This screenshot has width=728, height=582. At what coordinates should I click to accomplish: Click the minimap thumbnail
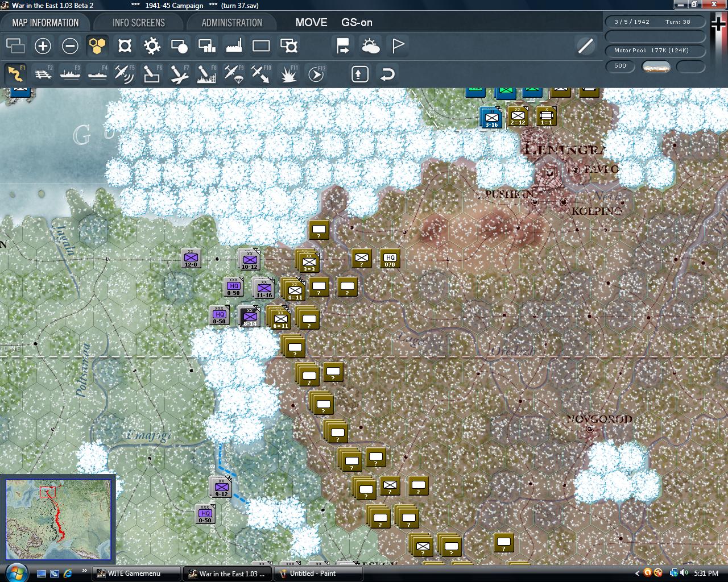(59, 520)
